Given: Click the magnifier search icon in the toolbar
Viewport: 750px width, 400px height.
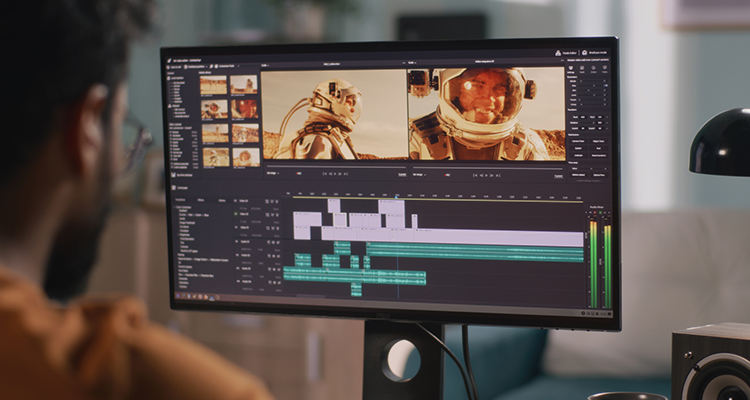Looking at the screenshot, I should [x=211, y=66].
